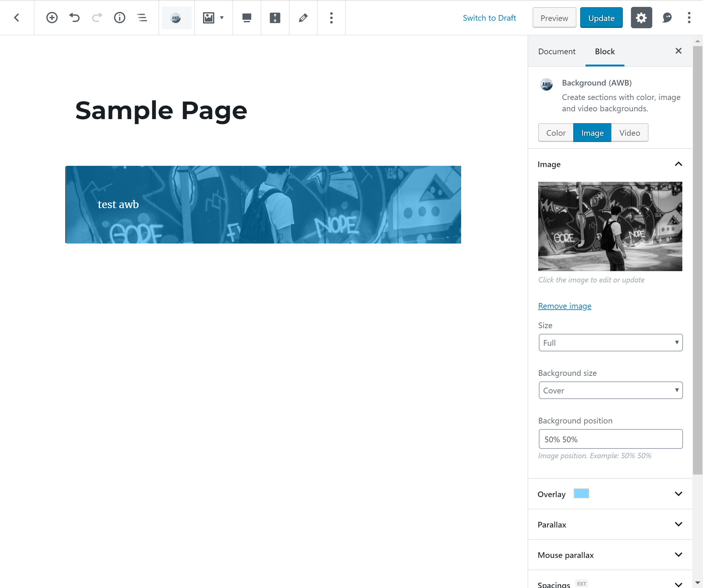Viewport: 703px width, 588px height.
Task: Select Full from the Size dropdown
Action: [x=610, y=343]
